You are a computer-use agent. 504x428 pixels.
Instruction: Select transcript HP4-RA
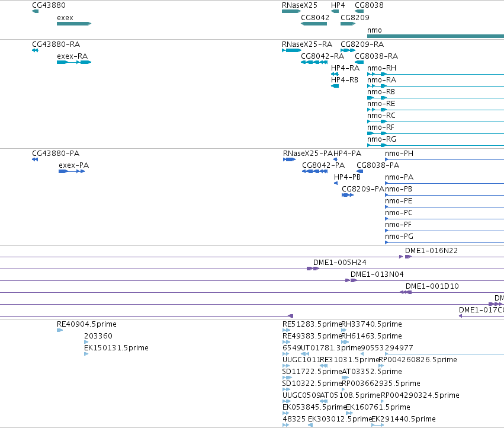345,68
